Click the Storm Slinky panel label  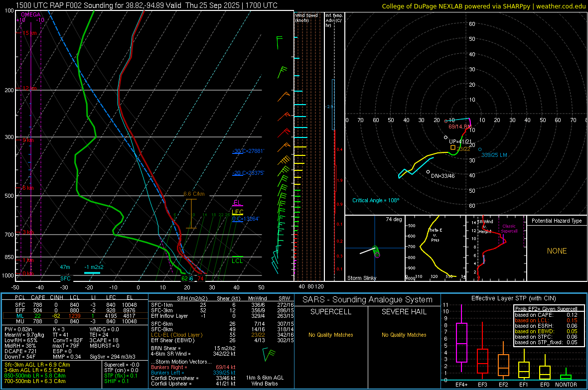point(361,278)
